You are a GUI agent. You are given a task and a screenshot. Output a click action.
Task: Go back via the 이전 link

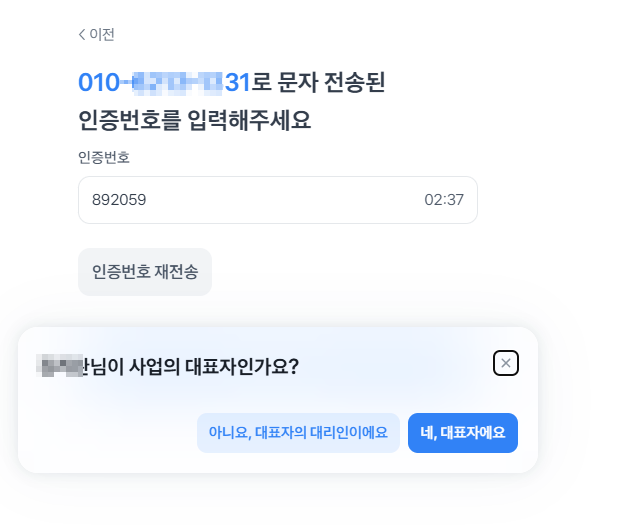point(101,35)
